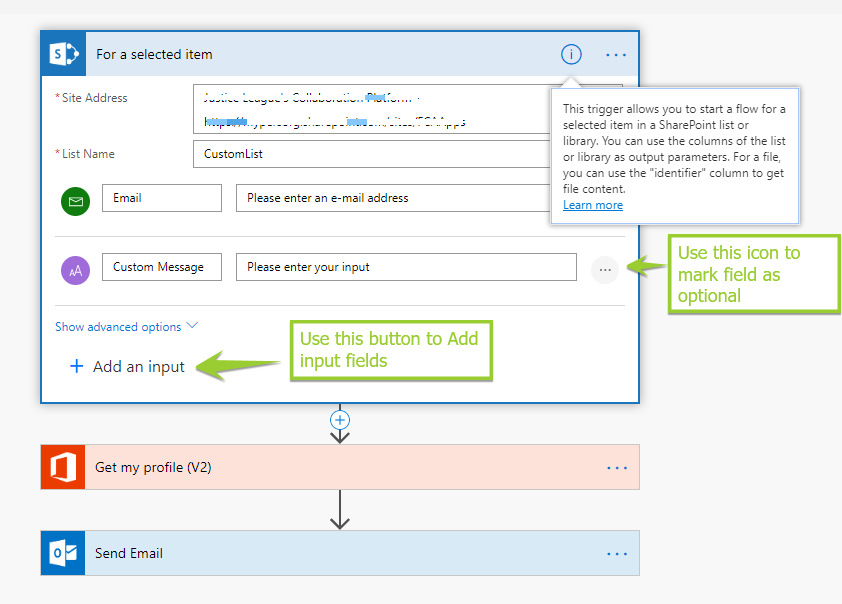
Task: Expand Show advanced options
Action: (x=126, y=327)
